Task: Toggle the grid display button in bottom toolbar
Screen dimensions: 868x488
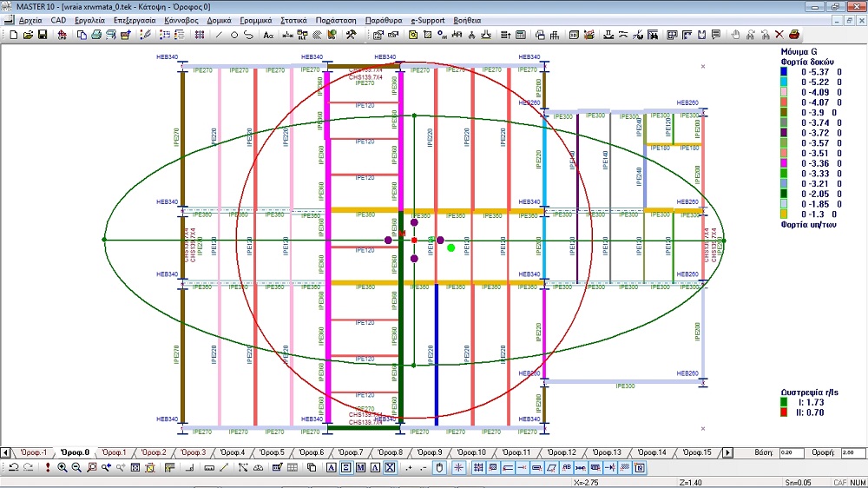Action: pos(477,467)
